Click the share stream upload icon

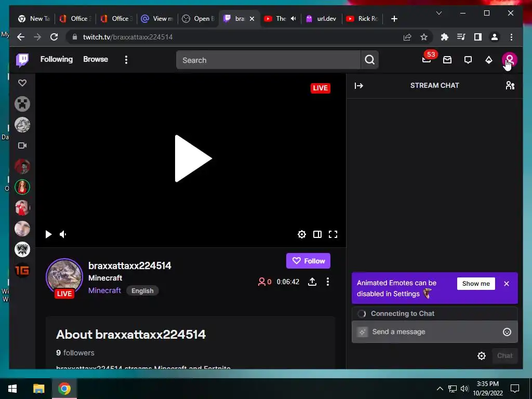[x=312, y=282]
